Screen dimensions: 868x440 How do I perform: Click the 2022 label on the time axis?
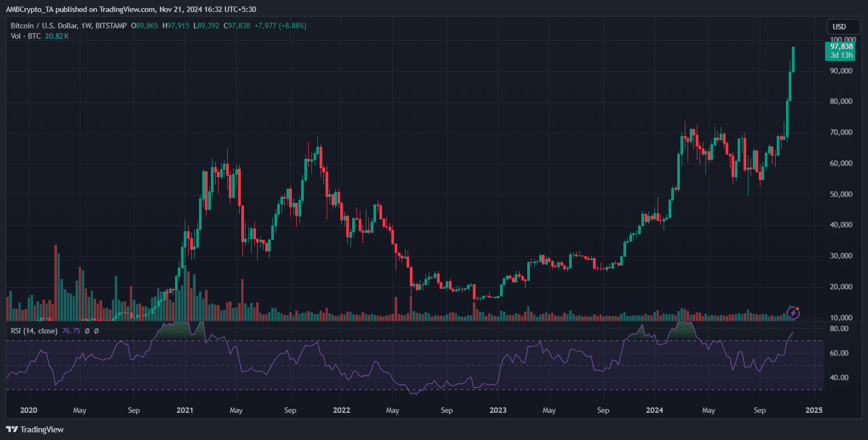click(x=341, y=410)
